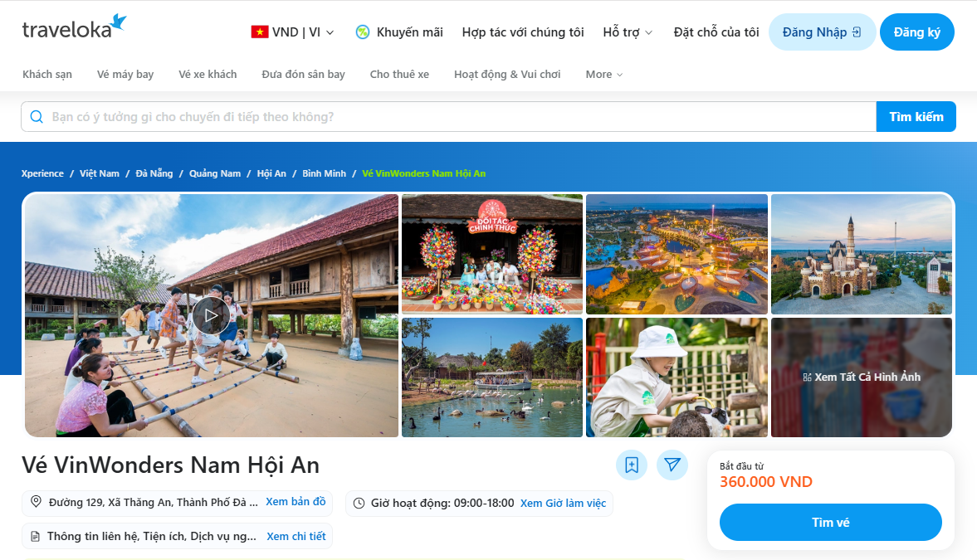This screenshot has height=560, width=977.
Task: Open Hội An breadcrumb link
Action: coord(271,173)
